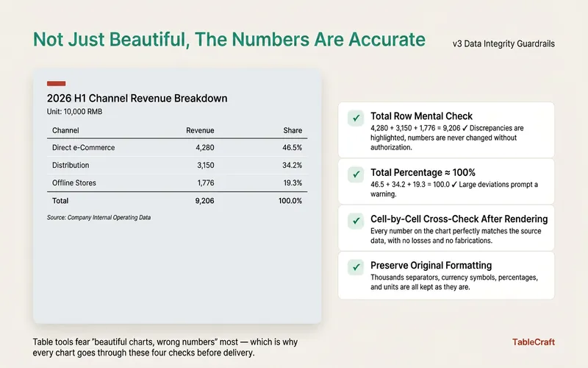Click the Total Percentage ≈ 100% checkmark

(x=356, y=174)
